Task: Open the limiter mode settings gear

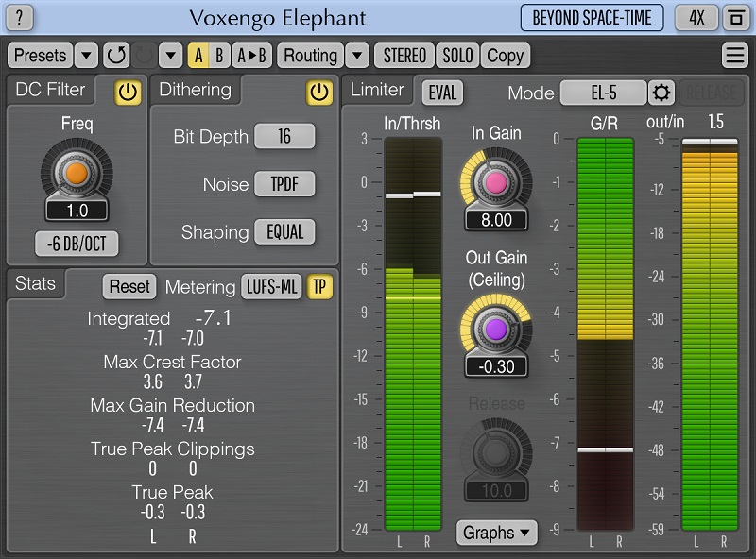Action: coord(661,93)
